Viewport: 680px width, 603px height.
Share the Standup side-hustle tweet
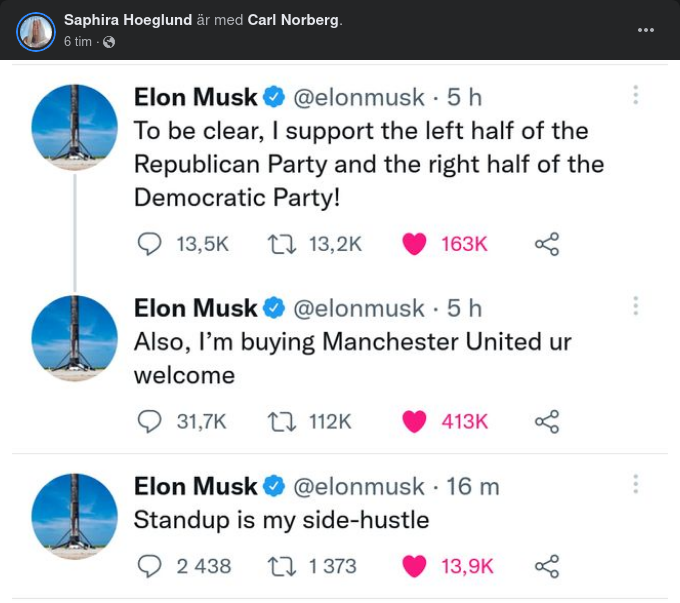(547, 566)
